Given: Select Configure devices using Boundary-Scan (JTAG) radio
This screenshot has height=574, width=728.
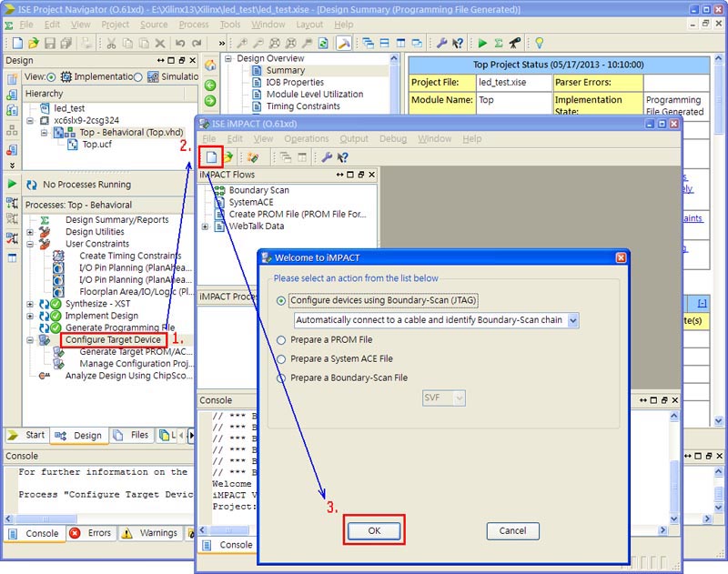Looking at the screenshot, I should pos(281,301).
